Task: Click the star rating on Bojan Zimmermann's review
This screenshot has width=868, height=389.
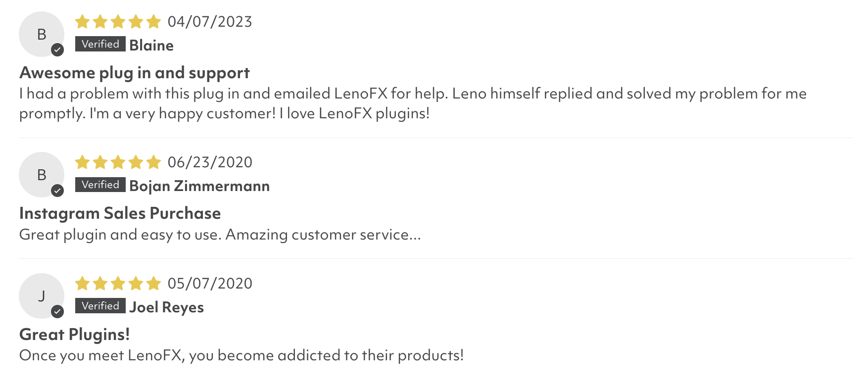Action: point(118,162)
